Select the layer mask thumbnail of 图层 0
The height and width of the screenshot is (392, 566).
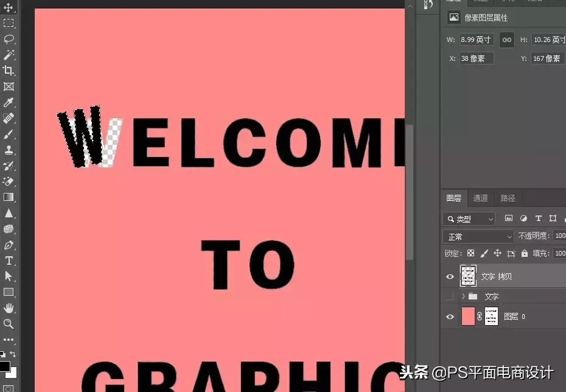(491, 316)
